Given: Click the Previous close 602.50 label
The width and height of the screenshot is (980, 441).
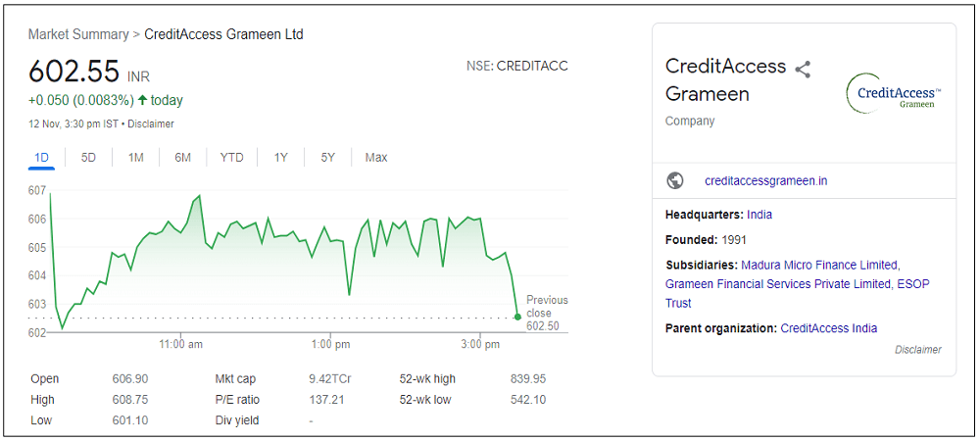Looking at the screenshot, I should click(547, 313).
